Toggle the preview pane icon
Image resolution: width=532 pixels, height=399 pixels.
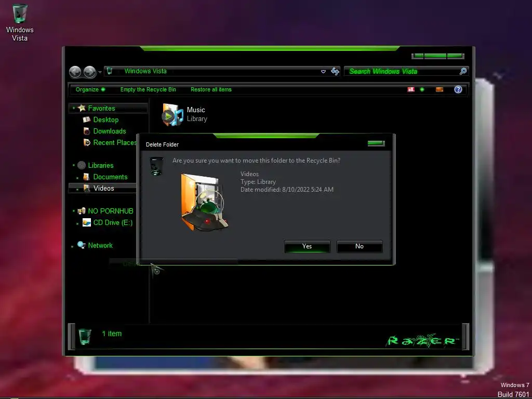tap(440, 89)
